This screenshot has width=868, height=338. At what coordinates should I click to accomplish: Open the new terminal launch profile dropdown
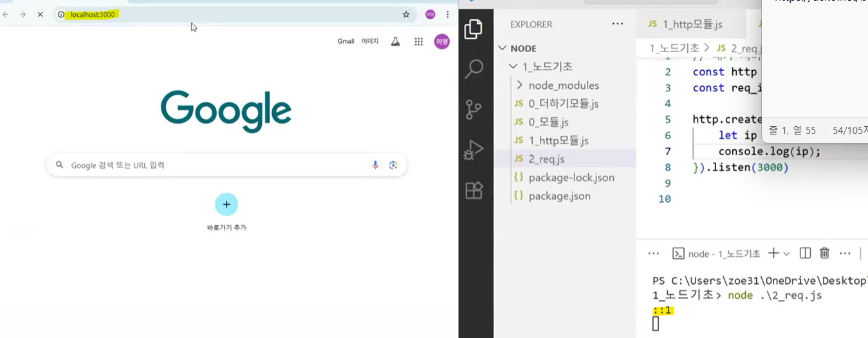coord(786,254)
